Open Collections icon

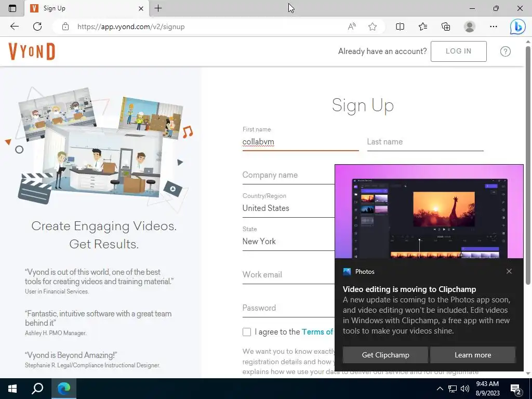(446, 26)
